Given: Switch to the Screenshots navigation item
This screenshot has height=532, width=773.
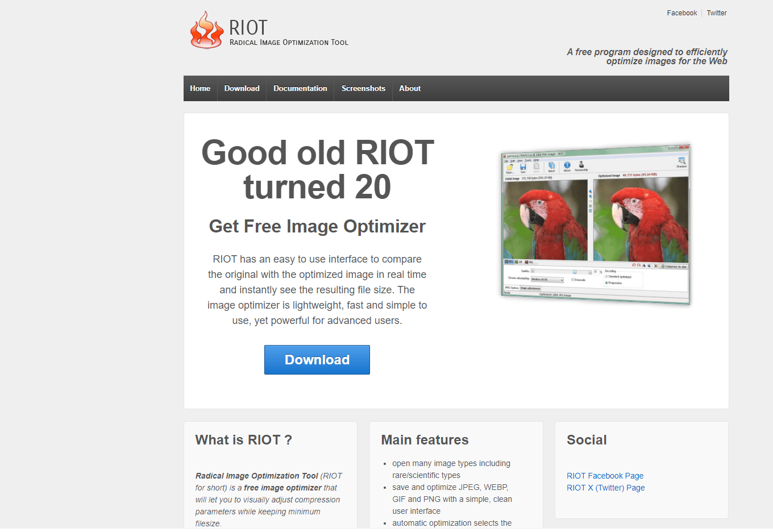Looking at the screenshot, I should [x=363, y=89].
